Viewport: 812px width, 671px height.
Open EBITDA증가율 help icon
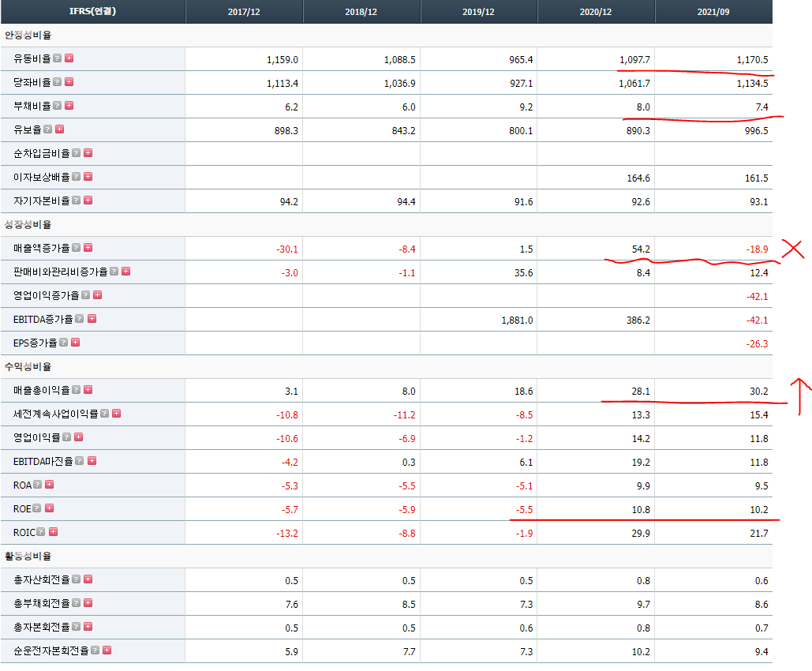79,319
